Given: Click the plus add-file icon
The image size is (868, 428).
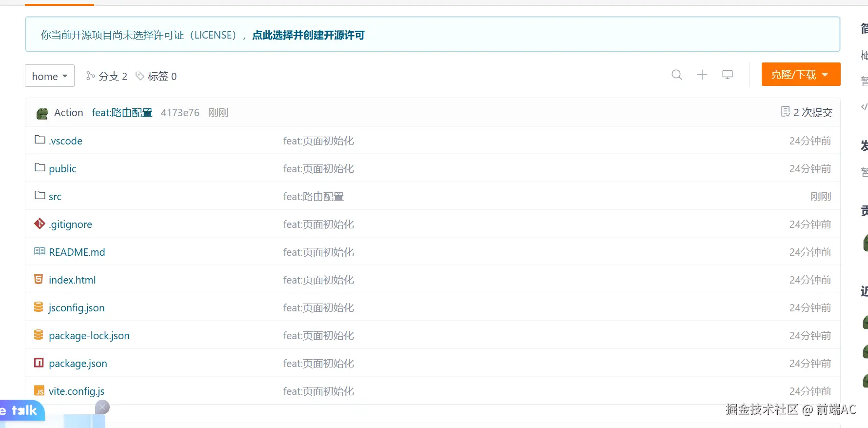Looking at the screenshot, I should coord(702,75).
